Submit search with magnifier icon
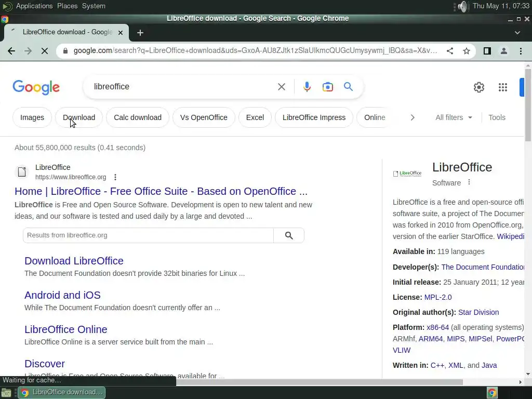The image size is (532, 399). click(348, 87)
